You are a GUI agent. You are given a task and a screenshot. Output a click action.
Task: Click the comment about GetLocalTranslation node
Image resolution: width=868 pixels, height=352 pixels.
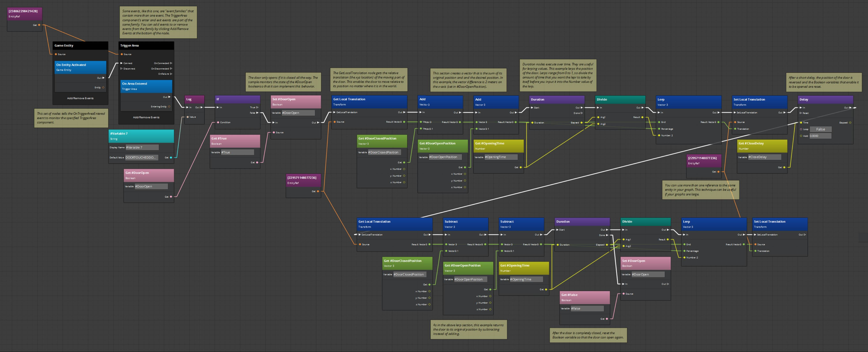(x=369, y=80)
